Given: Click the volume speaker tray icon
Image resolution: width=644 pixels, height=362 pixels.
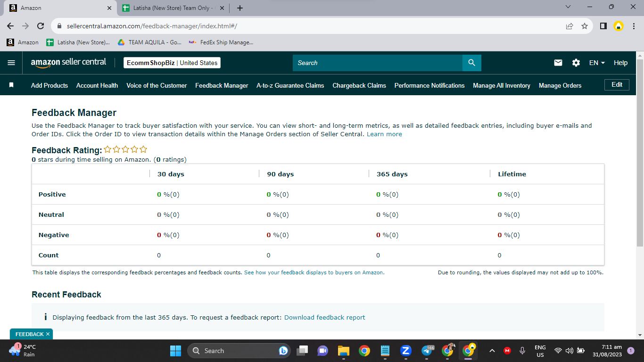Looking at the screenshot, I should click(x=569, y=351).
